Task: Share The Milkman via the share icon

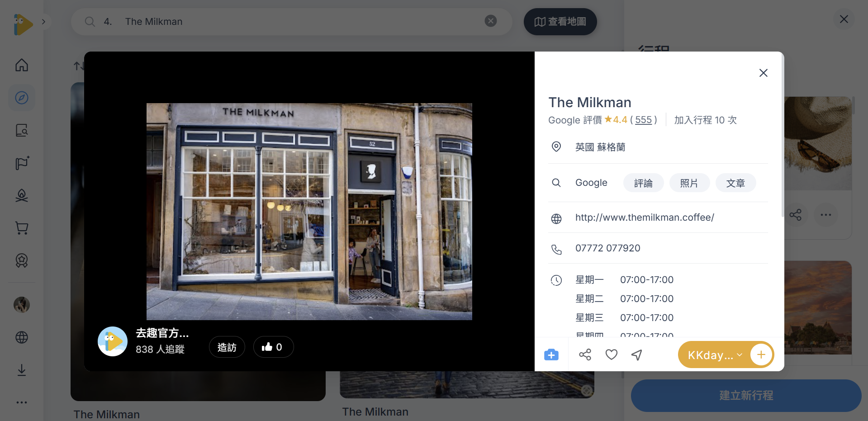Action: click(x=585, y=355)
